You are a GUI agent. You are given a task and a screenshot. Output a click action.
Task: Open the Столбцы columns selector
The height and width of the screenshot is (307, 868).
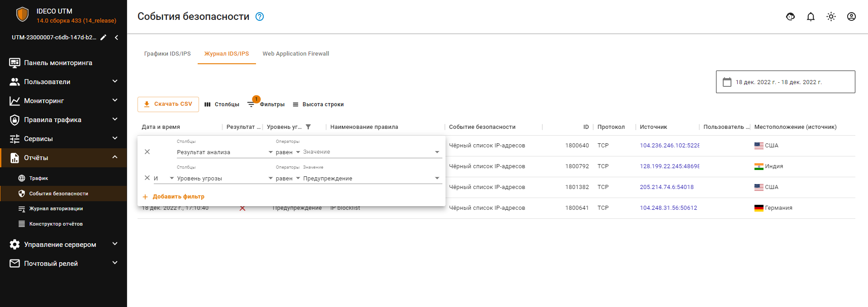pyautogui.click(x=222, y=104)
